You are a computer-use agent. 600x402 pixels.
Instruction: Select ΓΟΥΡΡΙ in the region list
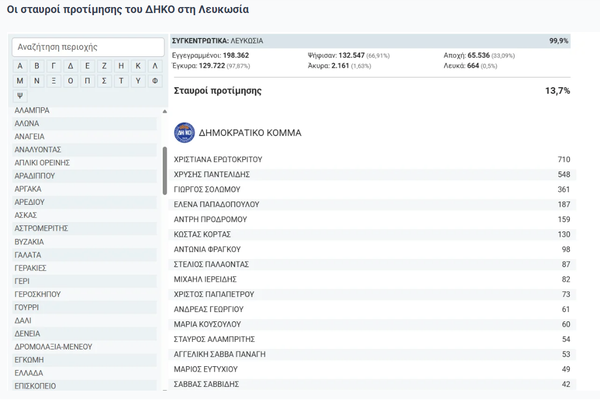(85, 307)
